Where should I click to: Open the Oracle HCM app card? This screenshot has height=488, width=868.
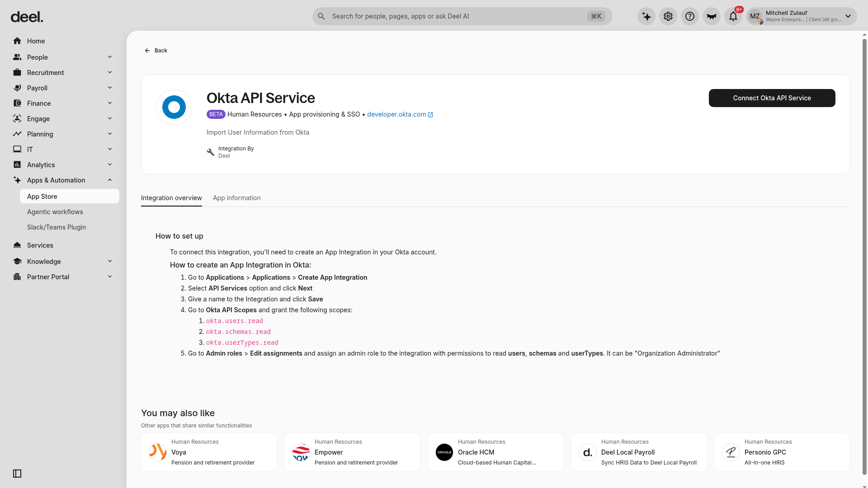coord(495,452)
